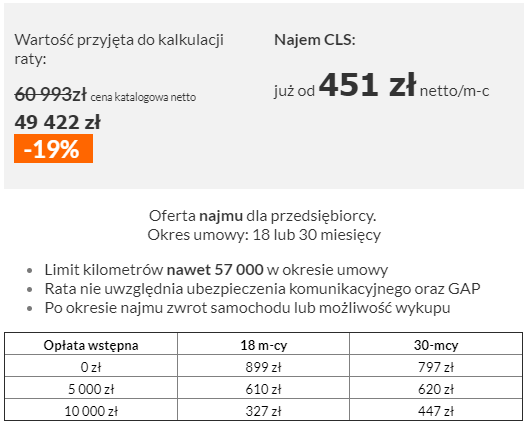The height and width of the screenshot is (429, 530).
Task: Click the Najem CLS heading
Action: pos(315,40)
